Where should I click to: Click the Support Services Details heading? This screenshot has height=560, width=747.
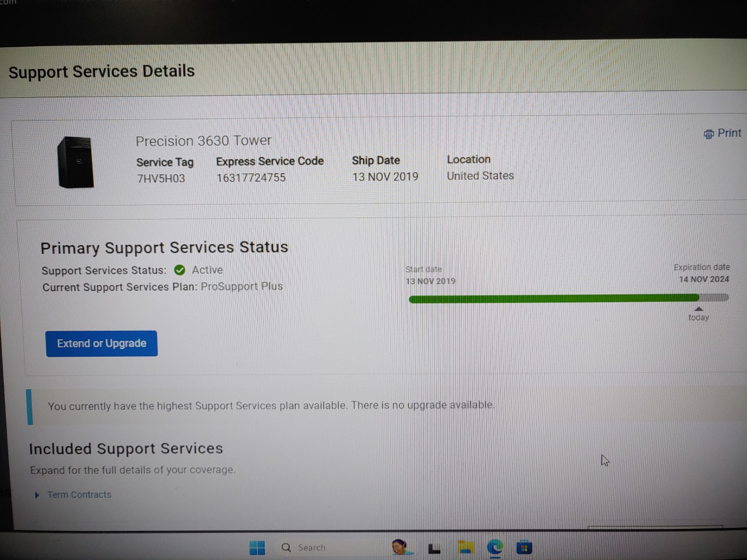(102, 71)
